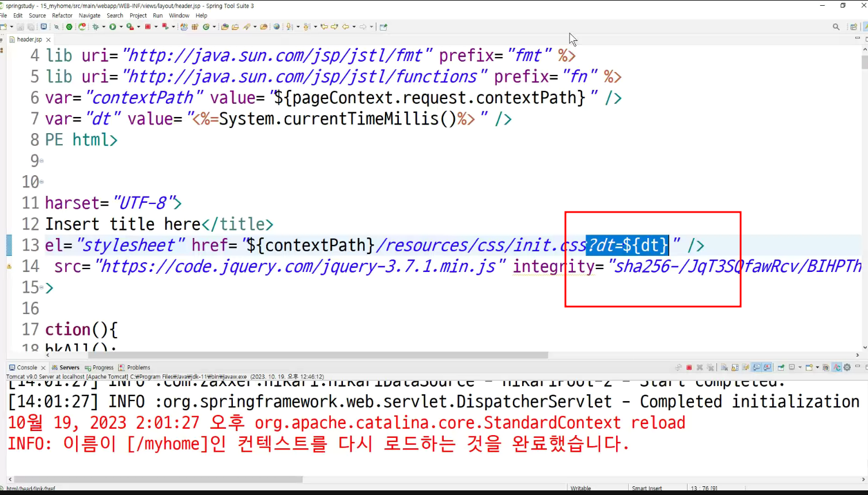Open the Stop button dropdown arrow

tap(156, 27)
